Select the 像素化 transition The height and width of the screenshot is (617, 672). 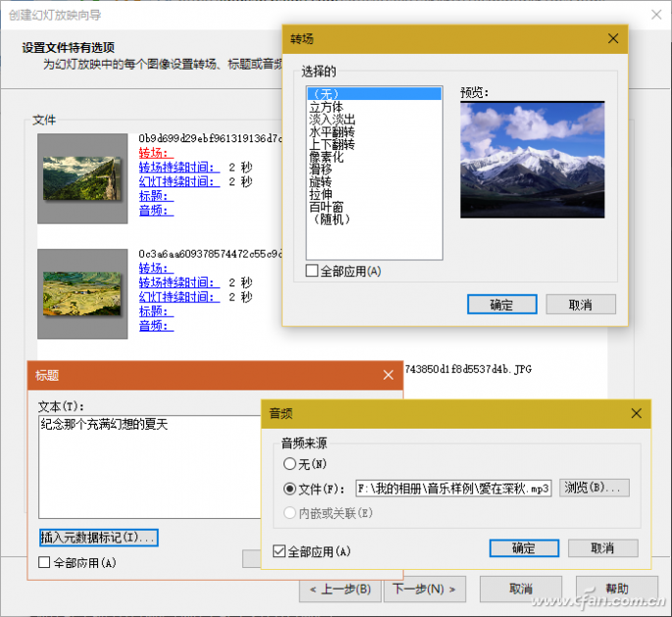(x=326, y=156)
